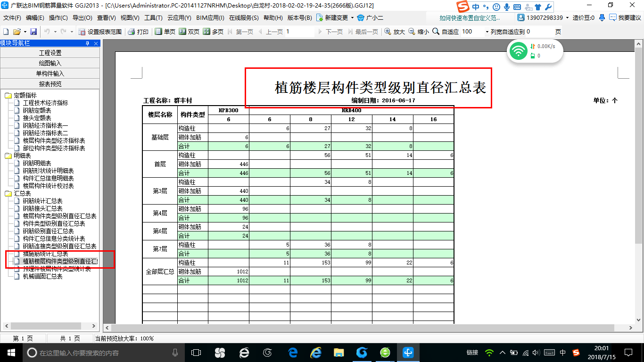
Task: Open the 新建变更 dropdown arrow
Action: (352, 18)
